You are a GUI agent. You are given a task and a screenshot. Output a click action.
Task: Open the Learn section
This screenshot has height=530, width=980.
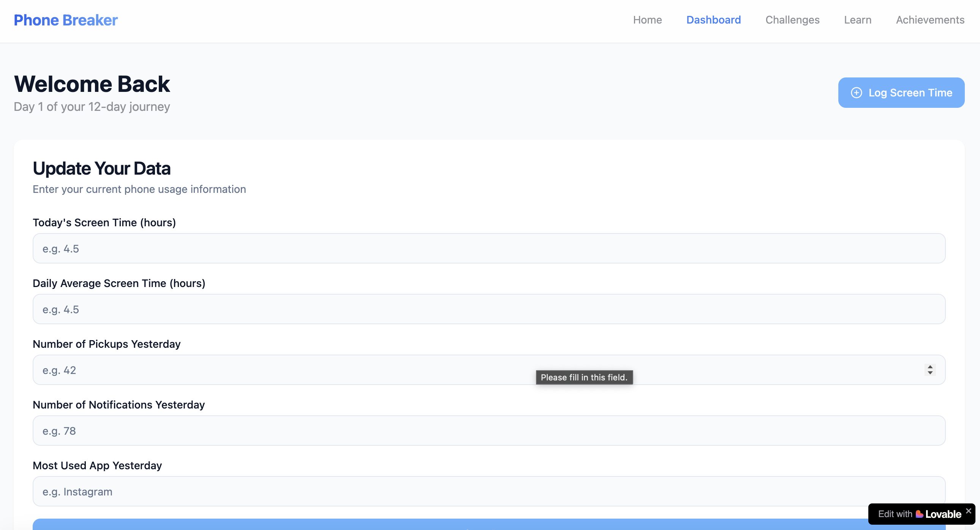point(858,20)
